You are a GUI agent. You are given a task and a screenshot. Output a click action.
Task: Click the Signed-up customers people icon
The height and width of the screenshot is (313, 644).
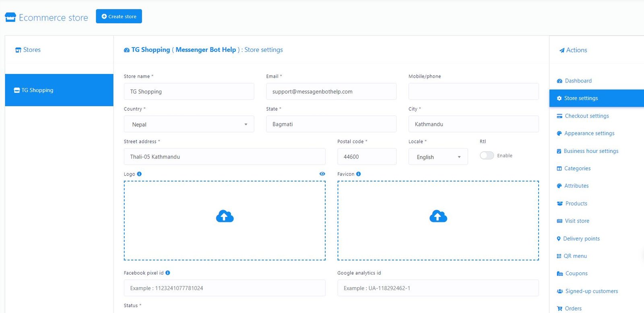click(559, 291)
